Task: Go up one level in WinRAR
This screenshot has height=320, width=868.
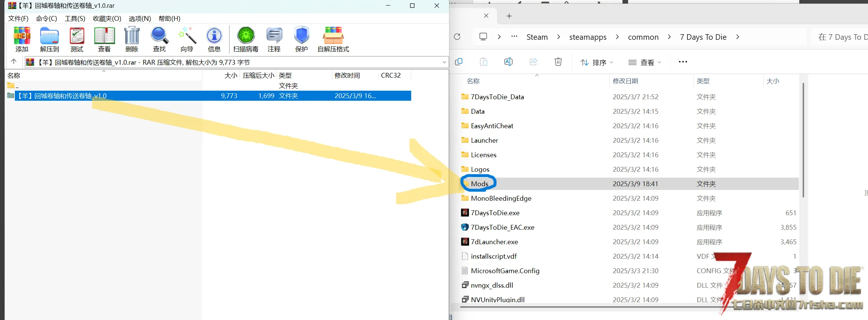Action: pyautogui.click(x=14, y=62)
